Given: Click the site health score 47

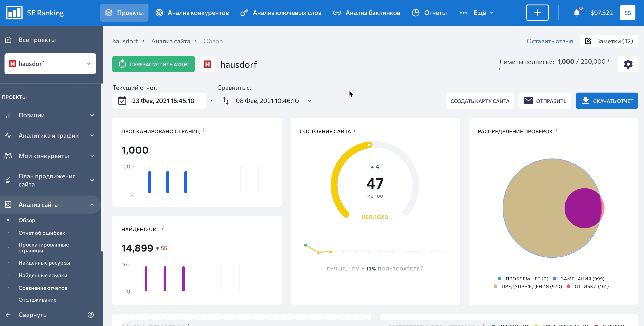Looking at the screenshot, I should [x=375, y=183].
